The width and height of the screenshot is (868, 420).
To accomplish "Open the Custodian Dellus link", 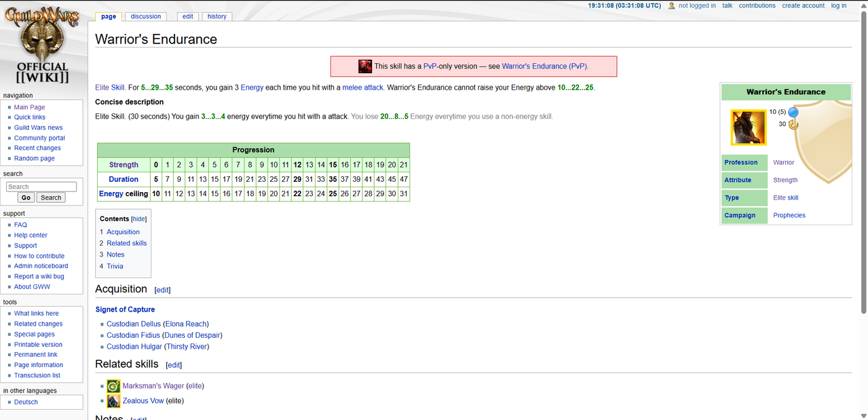I will (x=134, y=324).
